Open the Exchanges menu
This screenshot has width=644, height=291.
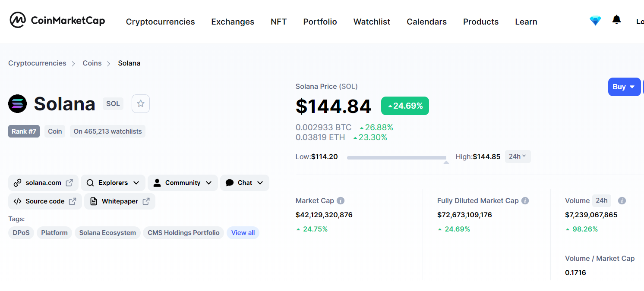pyautogui.click(x=233, y=22)
